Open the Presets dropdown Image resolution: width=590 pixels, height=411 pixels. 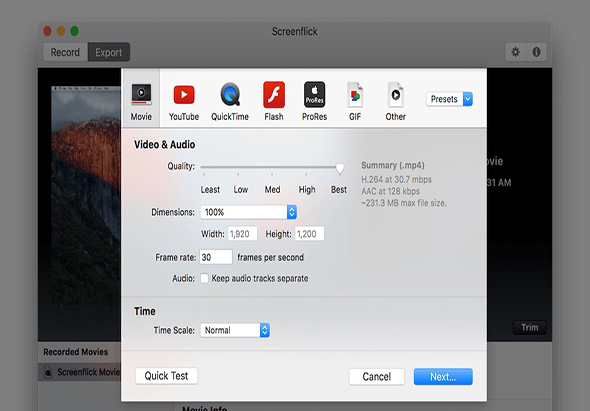(x=449, y=99)
